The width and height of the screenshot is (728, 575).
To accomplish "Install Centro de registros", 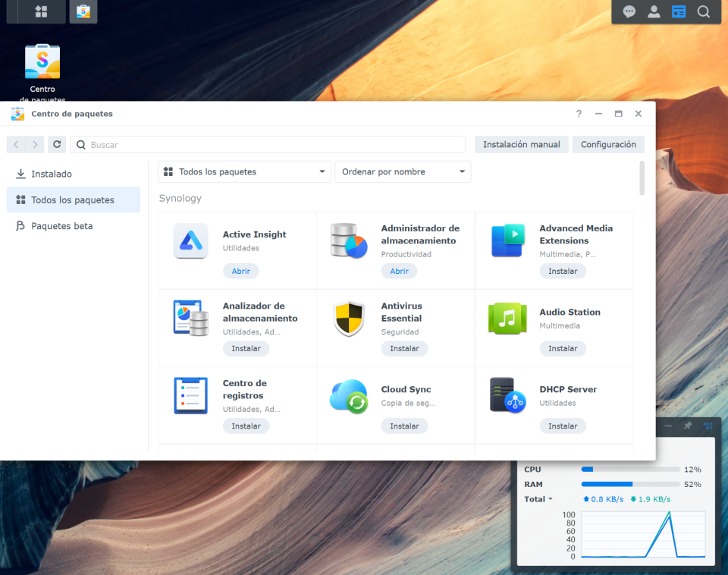I will (x=246, y=426).
